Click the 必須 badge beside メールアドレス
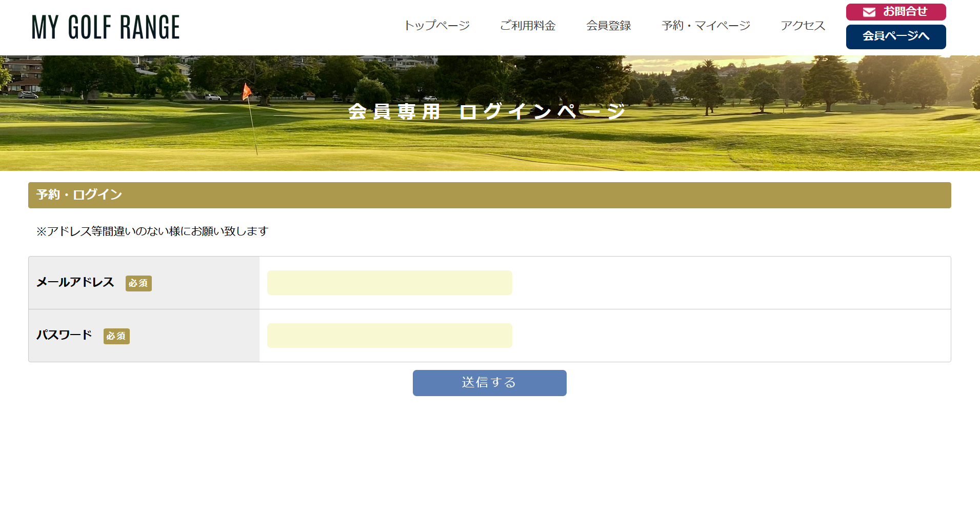This screenshot has height=509, width=980. coord(138,283)
